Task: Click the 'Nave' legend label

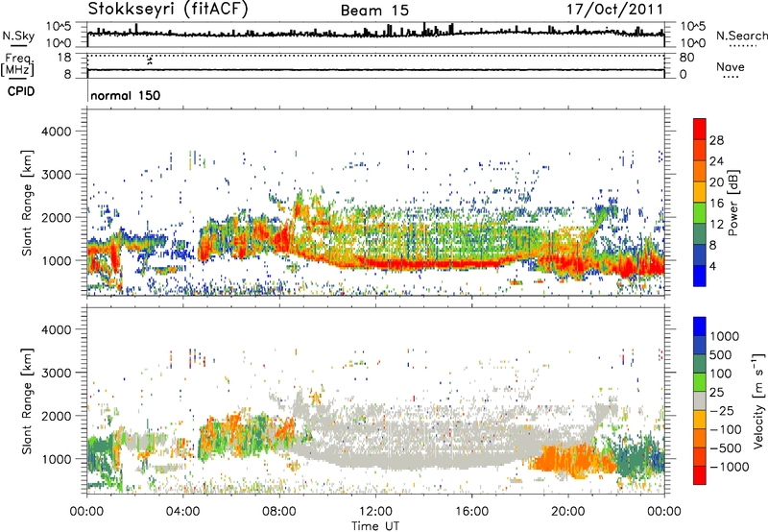Action: pyautogui.click(x=731, y=66)
